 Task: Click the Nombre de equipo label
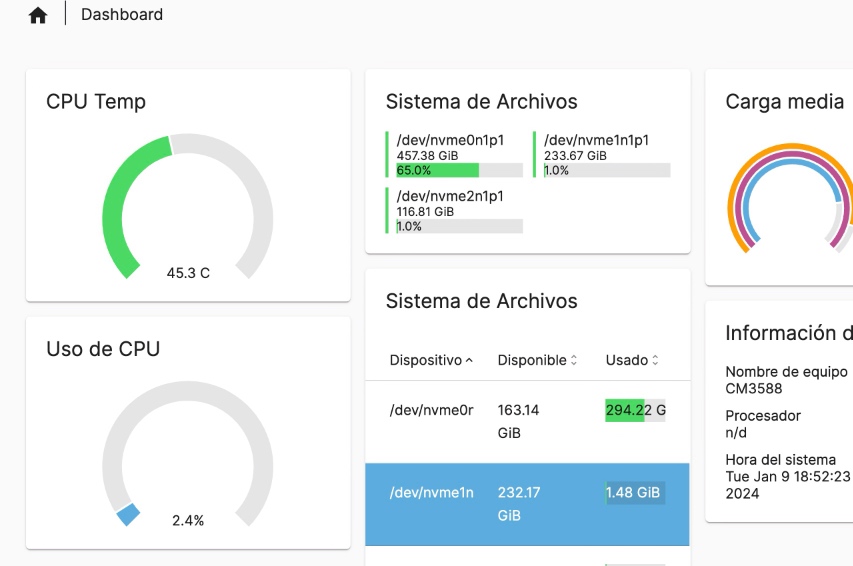786,372
